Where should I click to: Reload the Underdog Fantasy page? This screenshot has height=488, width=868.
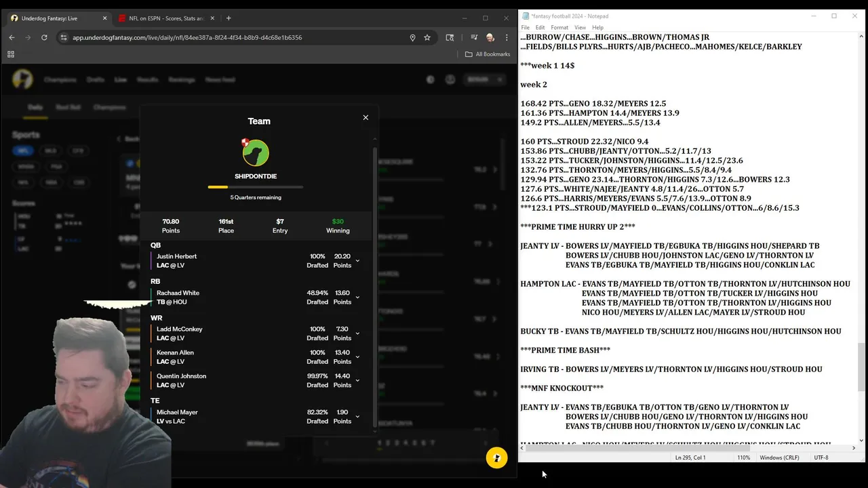click(x=44, y=37)
